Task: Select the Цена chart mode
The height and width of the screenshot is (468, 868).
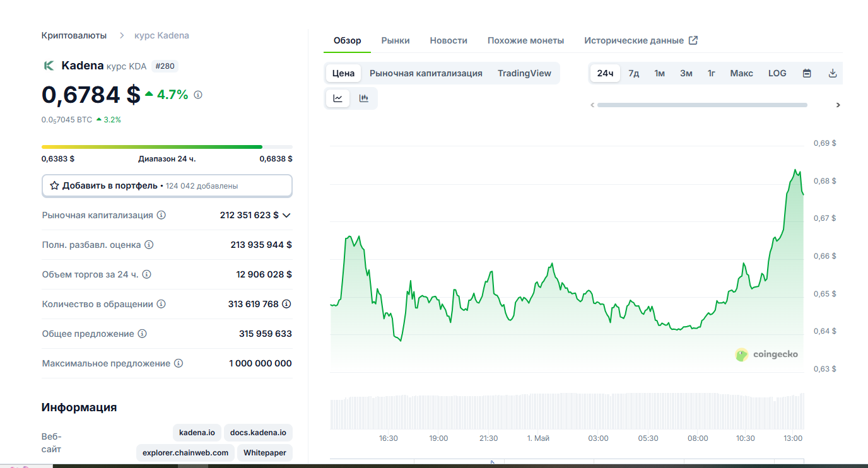Action: (x=343, y=73)
